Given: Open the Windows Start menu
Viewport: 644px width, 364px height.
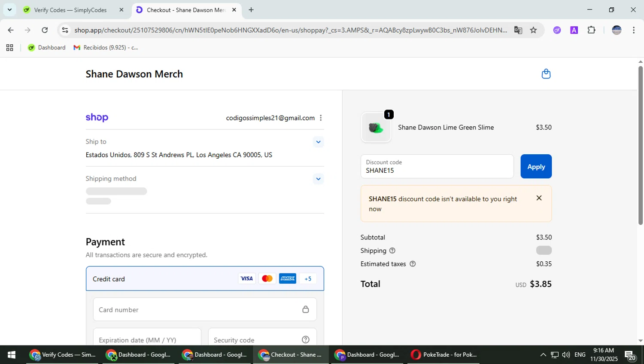Looking at the screenshot, I should 12,355.
